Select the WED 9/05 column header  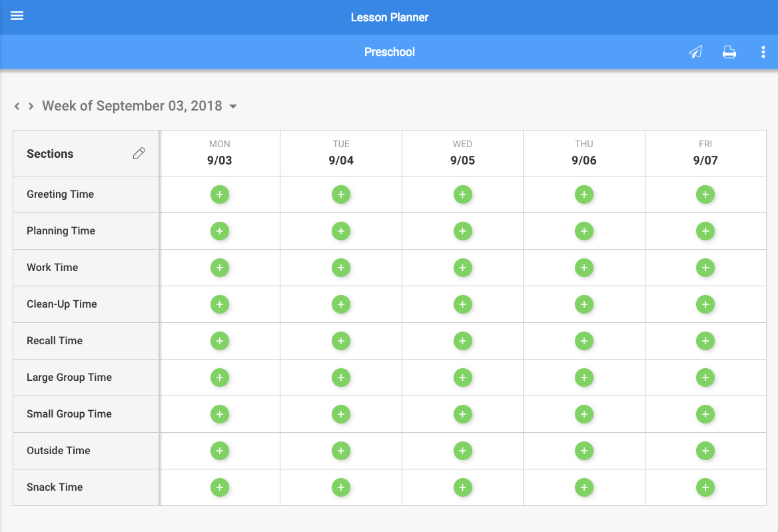tap(462, 152)
